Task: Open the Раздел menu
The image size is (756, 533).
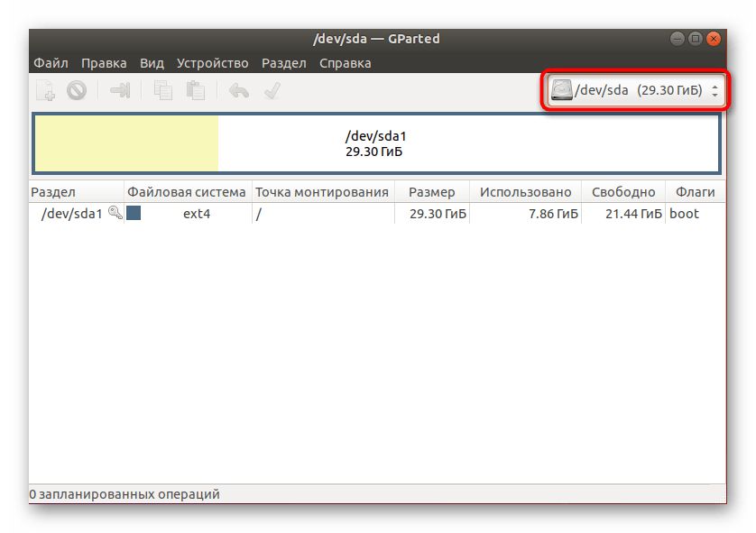Action: point(284,63)
